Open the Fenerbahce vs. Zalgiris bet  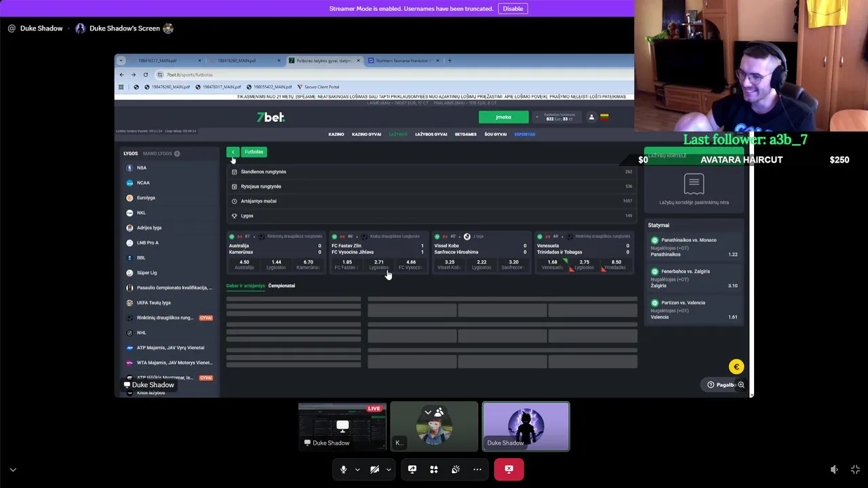[x=693, y=278]
